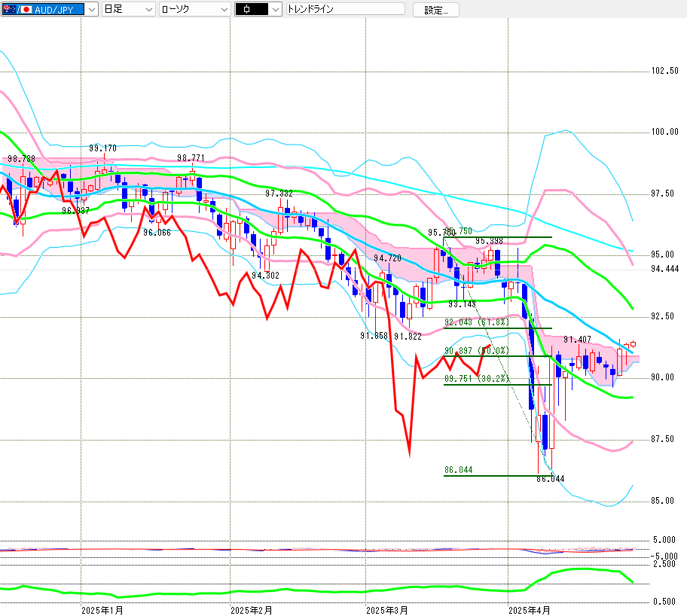Screen dimensions: 687x616
Task: Expand the arrow beside the color selector
Action: (276, 9)
